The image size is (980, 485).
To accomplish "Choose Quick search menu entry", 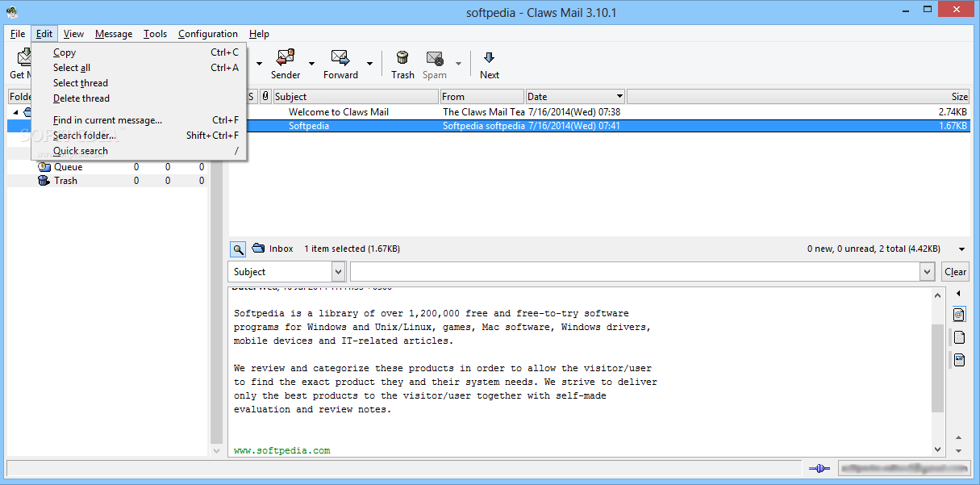I will (139, 151).
